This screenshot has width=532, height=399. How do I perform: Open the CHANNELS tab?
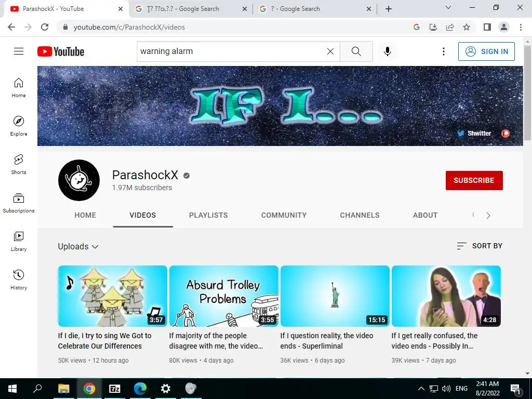tap(360, 215)
